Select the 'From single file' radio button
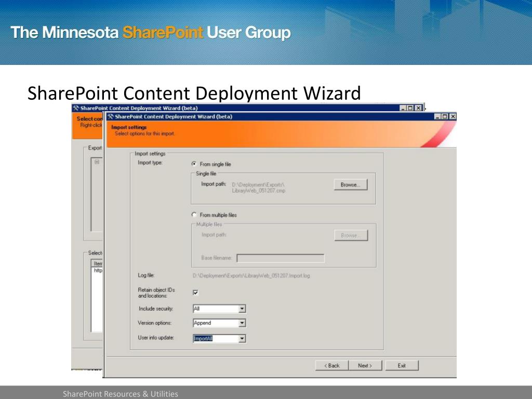Viewport: 532px width, 399px height. (x=194, y=164)
